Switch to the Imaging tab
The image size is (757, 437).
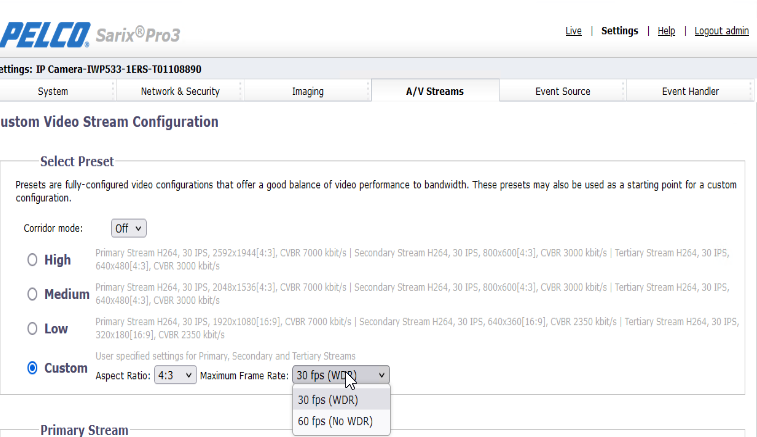307,92
